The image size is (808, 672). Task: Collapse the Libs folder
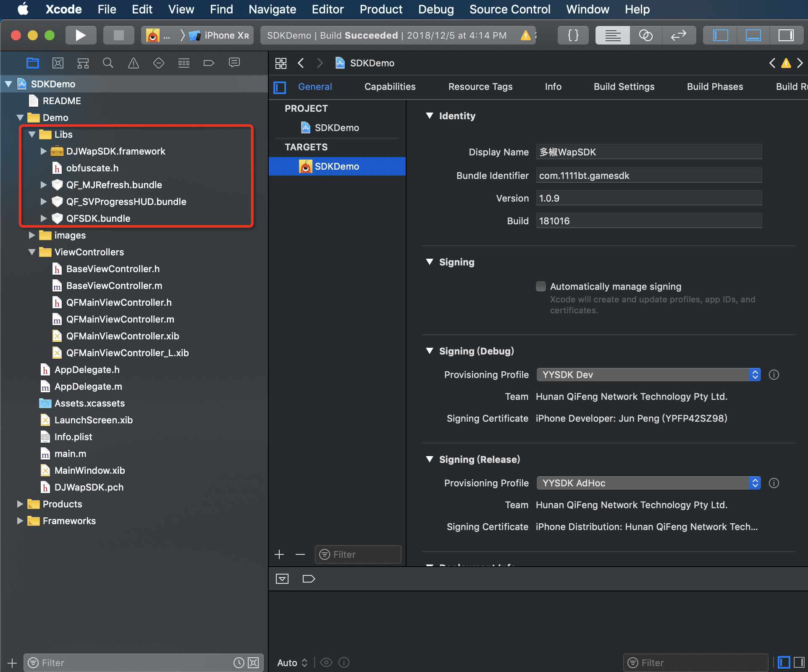32,134
